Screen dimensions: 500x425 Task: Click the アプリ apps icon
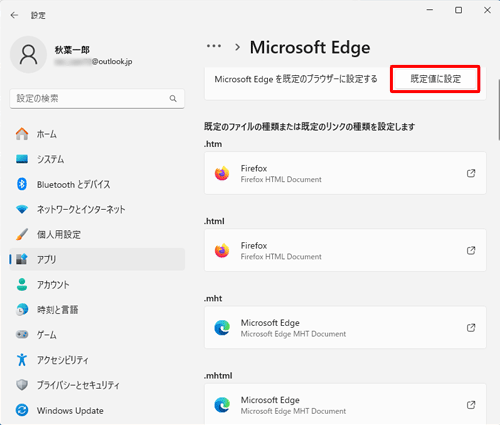coord(22,259)
